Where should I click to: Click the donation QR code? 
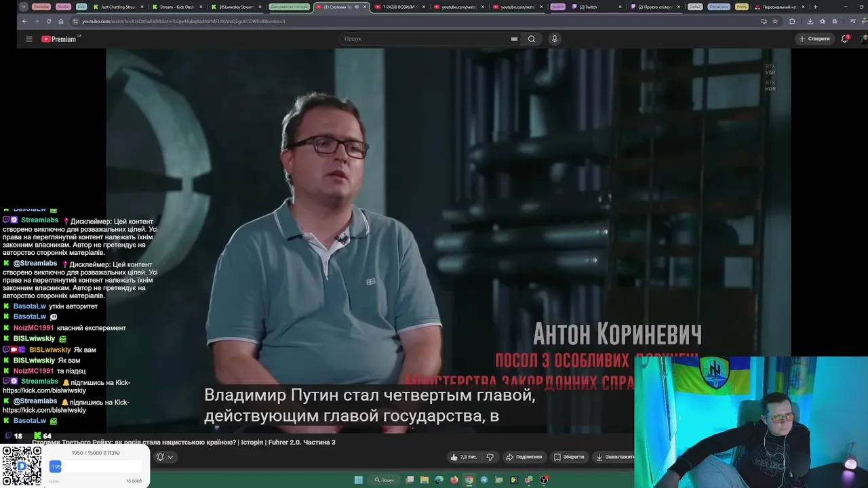[x=21, y=466]
